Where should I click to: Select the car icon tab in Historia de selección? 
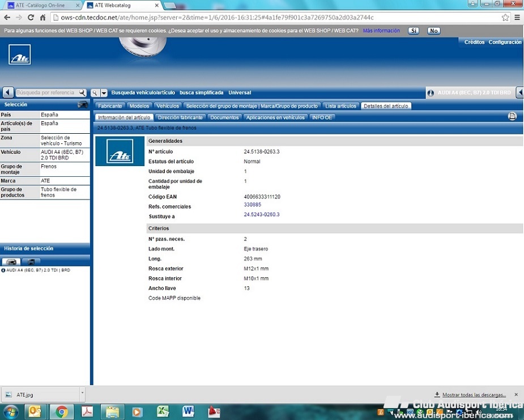coord(11,262)
